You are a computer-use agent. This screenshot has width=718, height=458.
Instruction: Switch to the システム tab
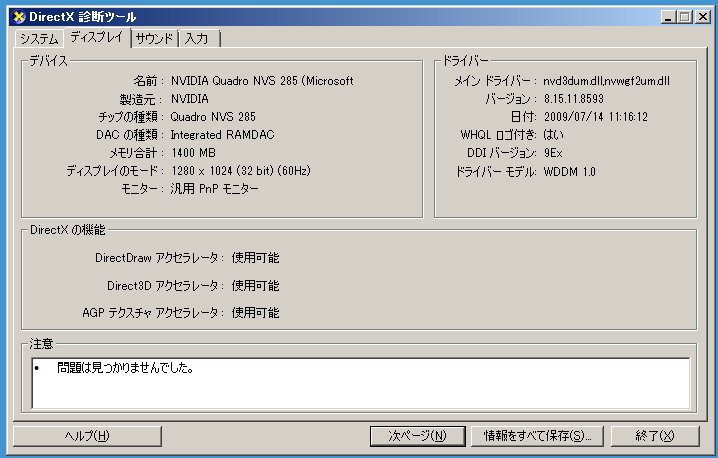click(39, 38)
